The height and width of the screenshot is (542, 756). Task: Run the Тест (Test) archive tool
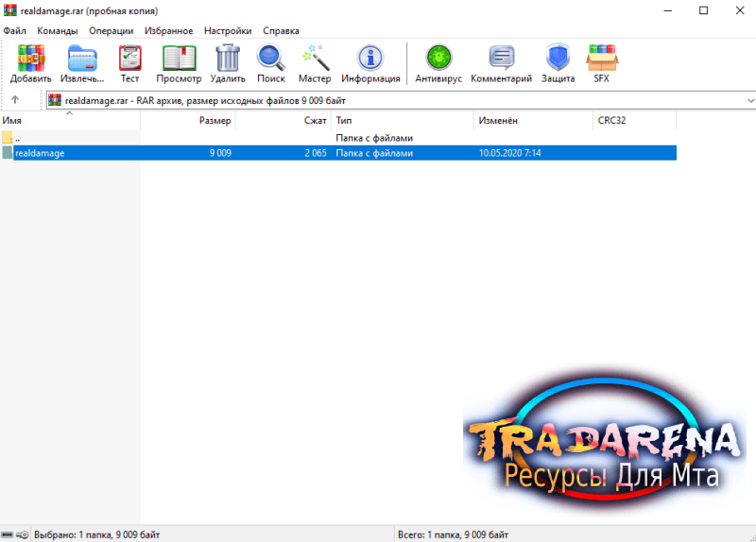[x=129, y=59]
